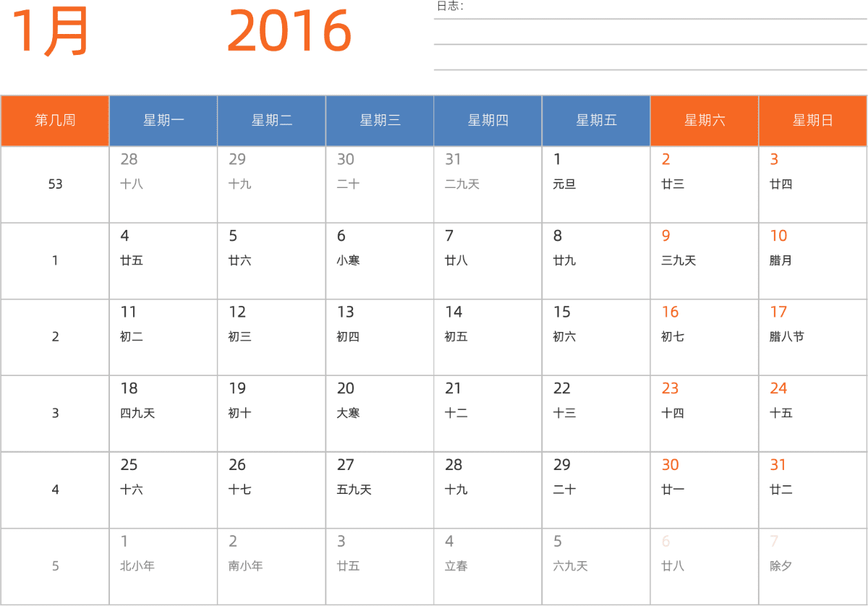Select Thursday the 28th marked '十九'
The width and height of the screenshot is (868, 606).
click(488, 490)
